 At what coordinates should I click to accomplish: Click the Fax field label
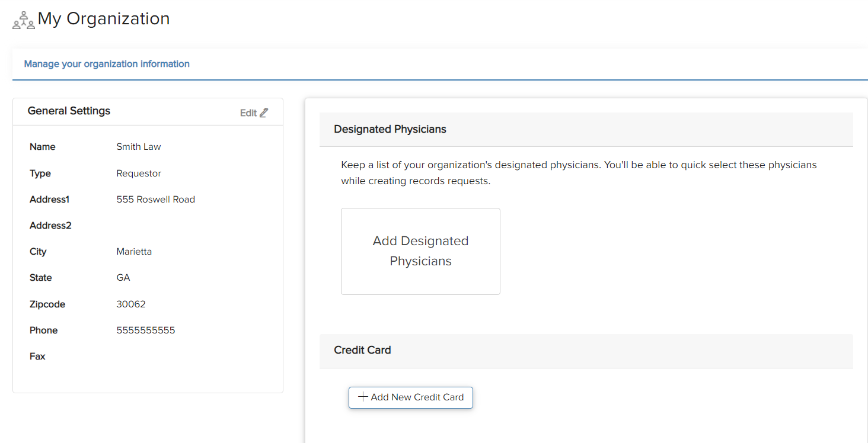(37, 357)
